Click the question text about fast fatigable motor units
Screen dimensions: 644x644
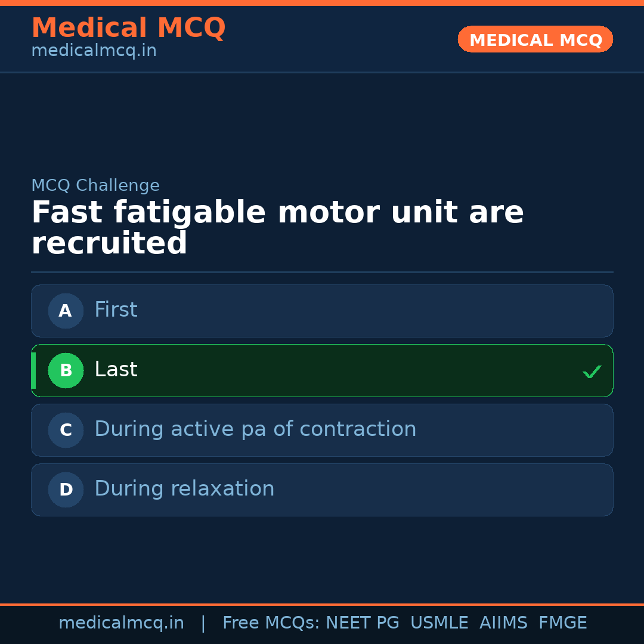click(277, 228)
